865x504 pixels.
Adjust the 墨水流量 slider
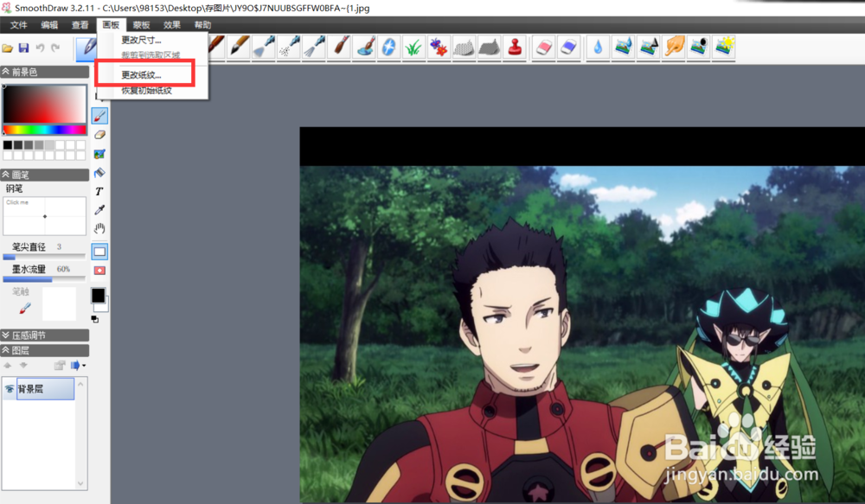point(44,279)
